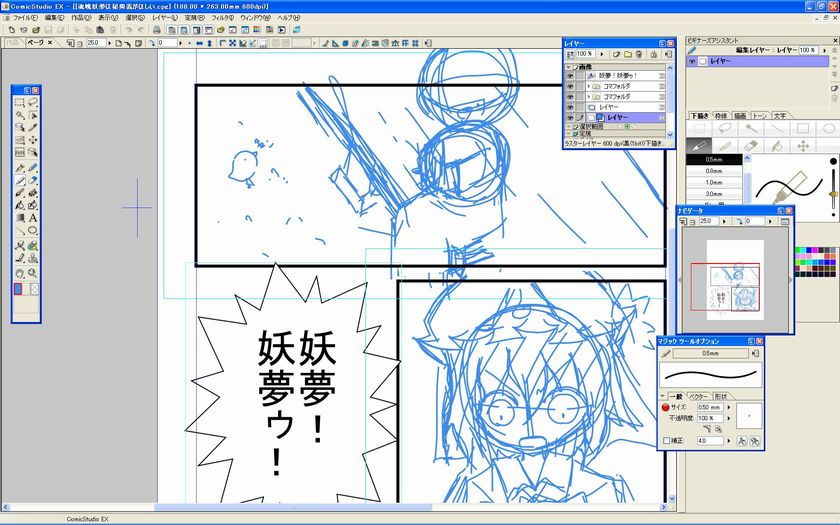Open navigator zoom arrow beside 25.0

(724, 221)
